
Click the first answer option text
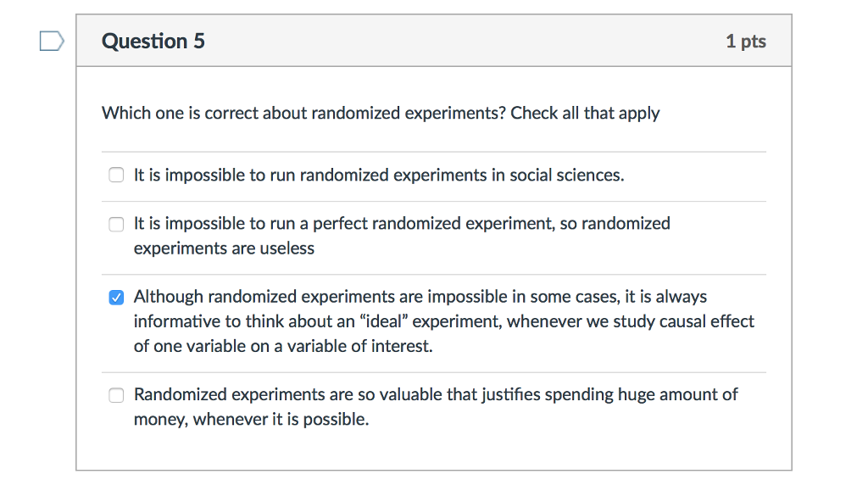378,175
